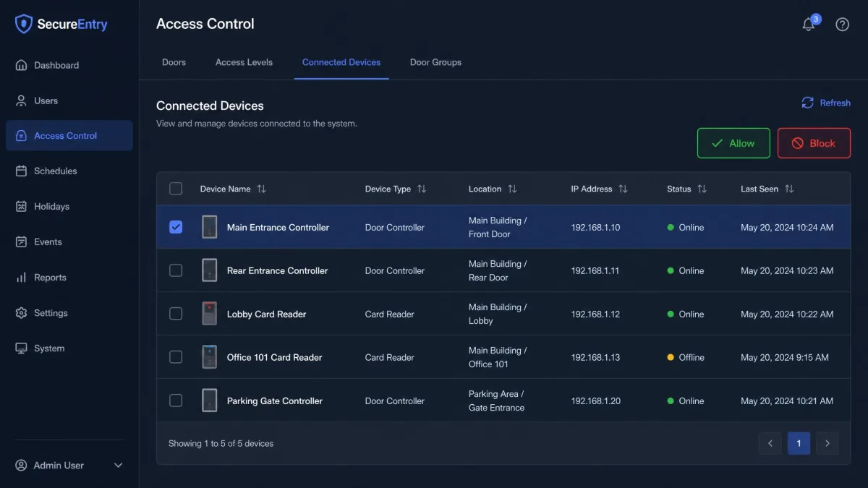Image resolution: width=868 pixels, height=488 pixels.
Task: Click Rear Entrance Controller device icon
Action: 209,270
